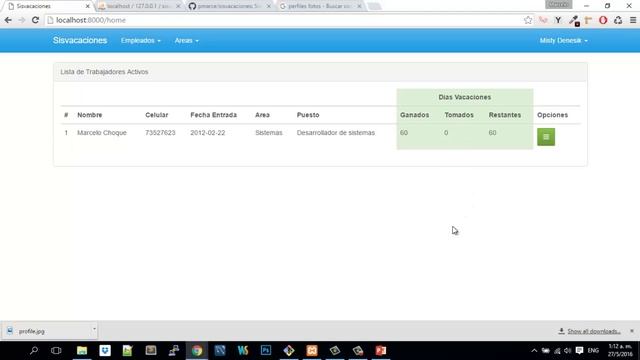Click the pink extension icon next to star

click(543, 20)
